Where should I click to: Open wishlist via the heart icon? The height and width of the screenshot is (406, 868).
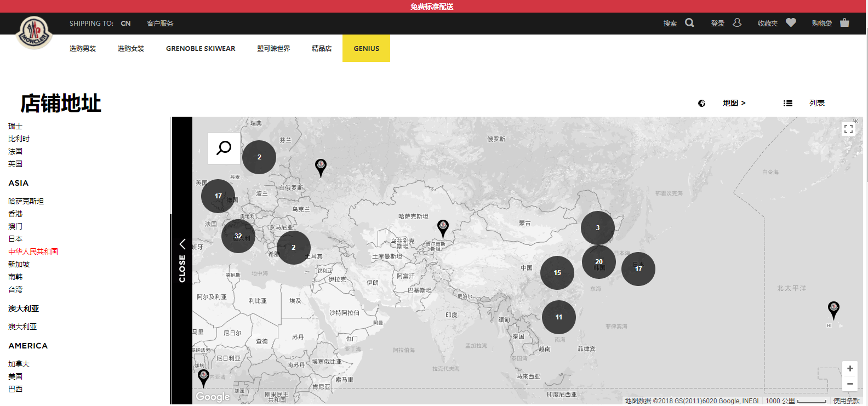click(791, 23)
